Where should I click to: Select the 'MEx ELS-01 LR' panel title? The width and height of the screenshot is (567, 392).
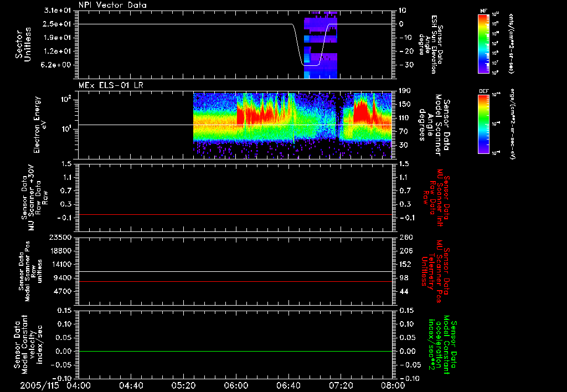pos(111,85)
